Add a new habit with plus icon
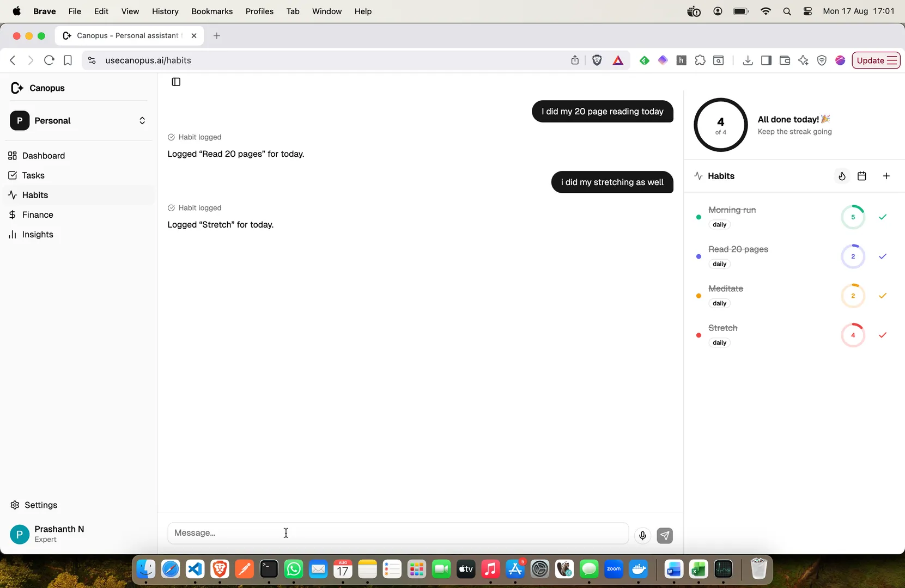Image resolution: width=905 pixels, height=588 pixels. point(886,176)
